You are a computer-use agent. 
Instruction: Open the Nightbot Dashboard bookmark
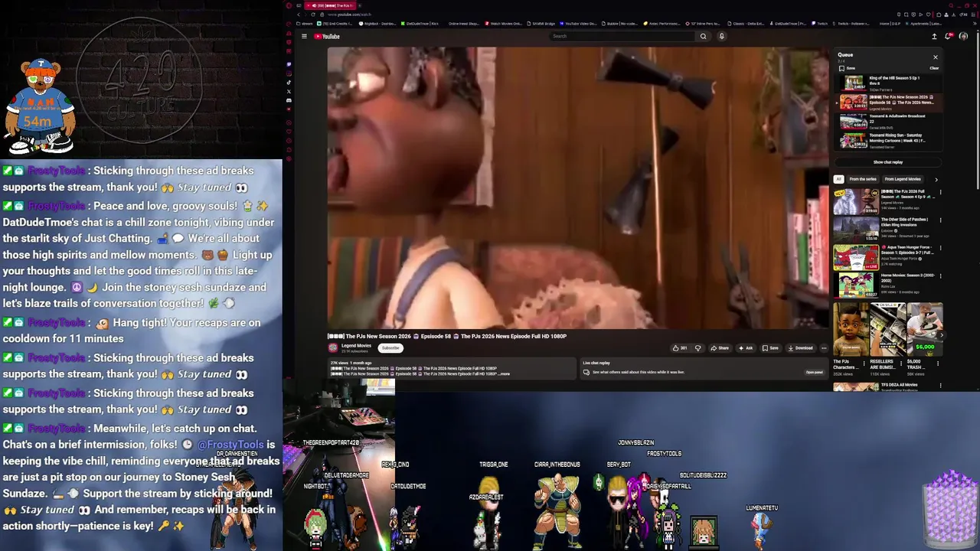tap(376, 24)
